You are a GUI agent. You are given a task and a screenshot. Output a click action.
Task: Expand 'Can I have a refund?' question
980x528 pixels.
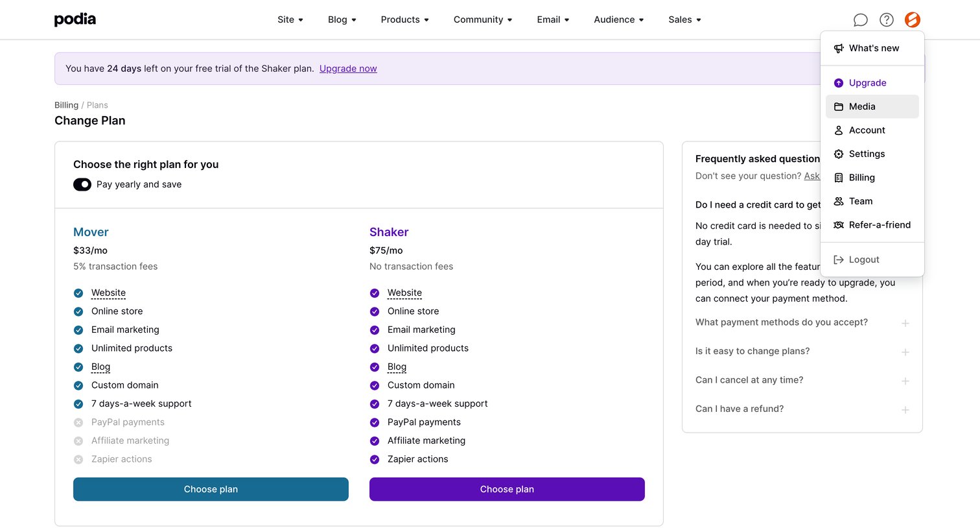[x=802, y=409]
